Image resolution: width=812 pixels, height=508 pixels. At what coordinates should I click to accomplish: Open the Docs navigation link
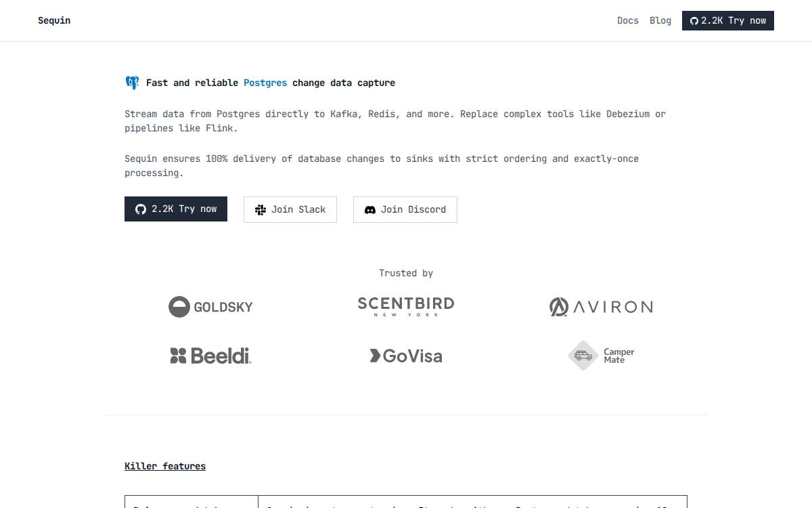pos(628,20)
